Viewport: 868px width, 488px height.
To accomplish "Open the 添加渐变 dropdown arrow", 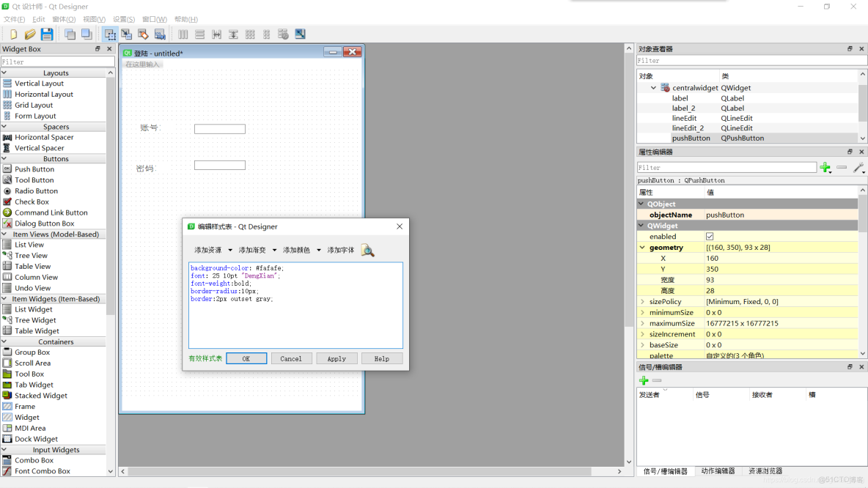I will pyautogui.click(x=273, y=250).
